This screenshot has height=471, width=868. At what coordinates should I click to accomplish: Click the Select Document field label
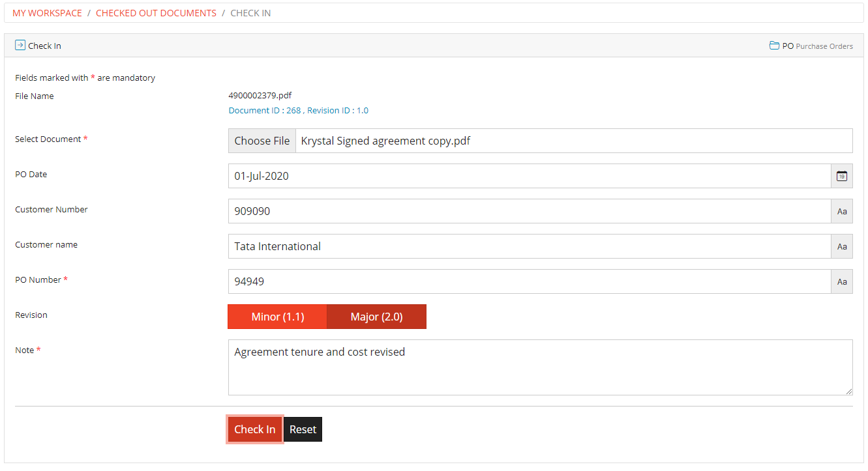51,139
